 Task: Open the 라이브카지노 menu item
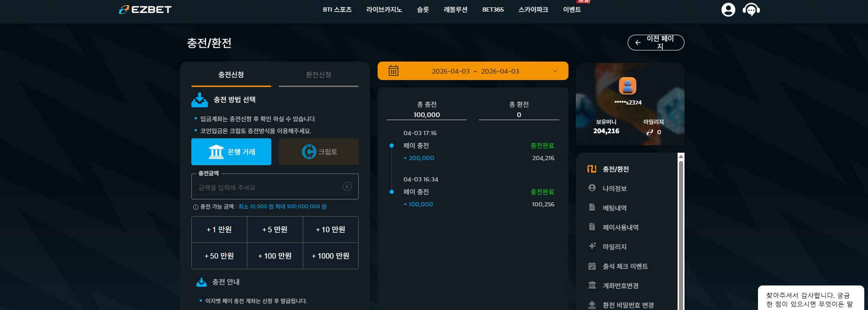[384, 10]
